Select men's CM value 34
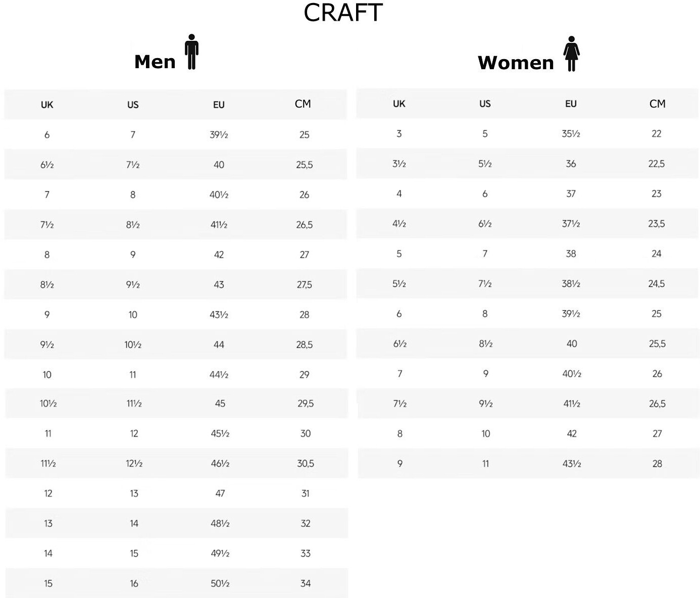 tap(306, 584)
